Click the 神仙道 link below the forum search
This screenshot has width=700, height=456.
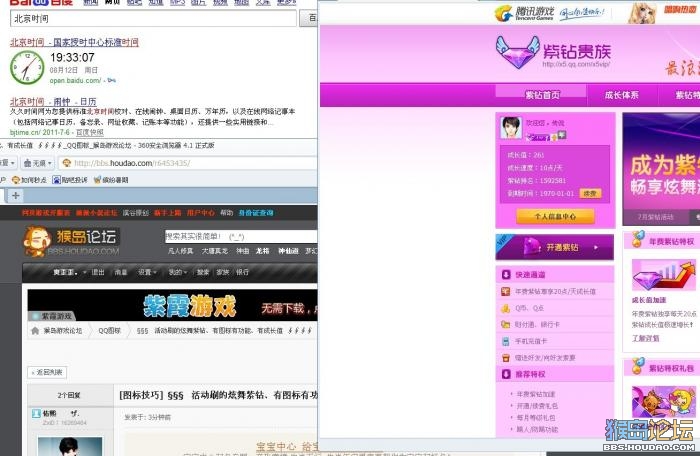click(288, 251)
